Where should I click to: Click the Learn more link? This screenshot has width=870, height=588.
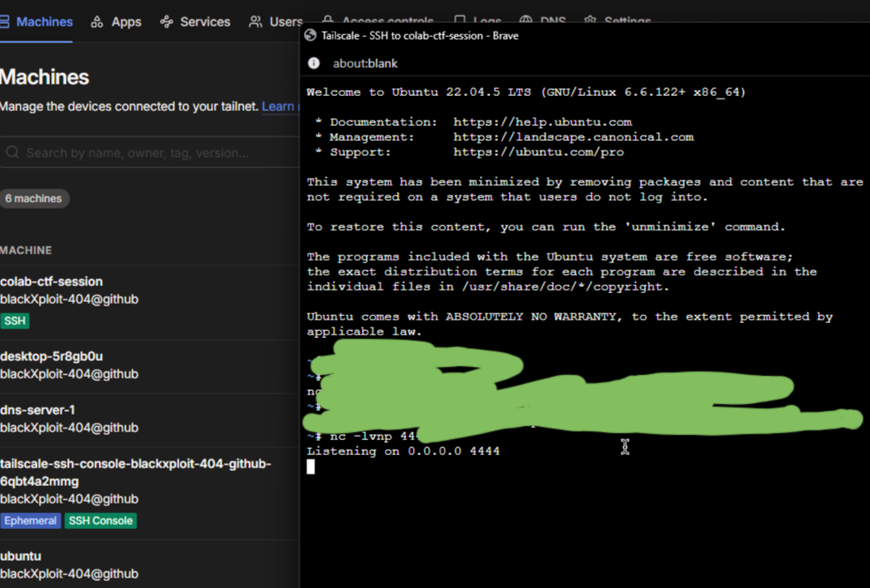coord(280,107)
